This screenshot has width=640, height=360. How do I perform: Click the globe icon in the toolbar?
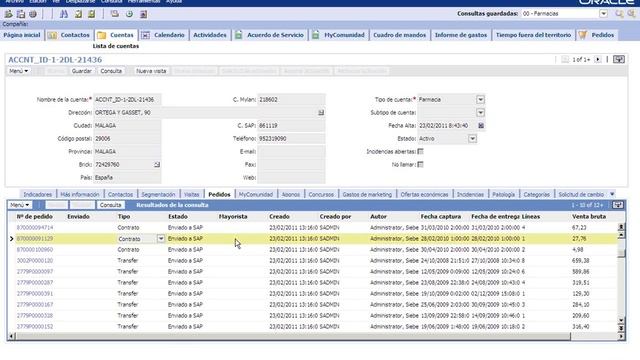tap(33, 14)
